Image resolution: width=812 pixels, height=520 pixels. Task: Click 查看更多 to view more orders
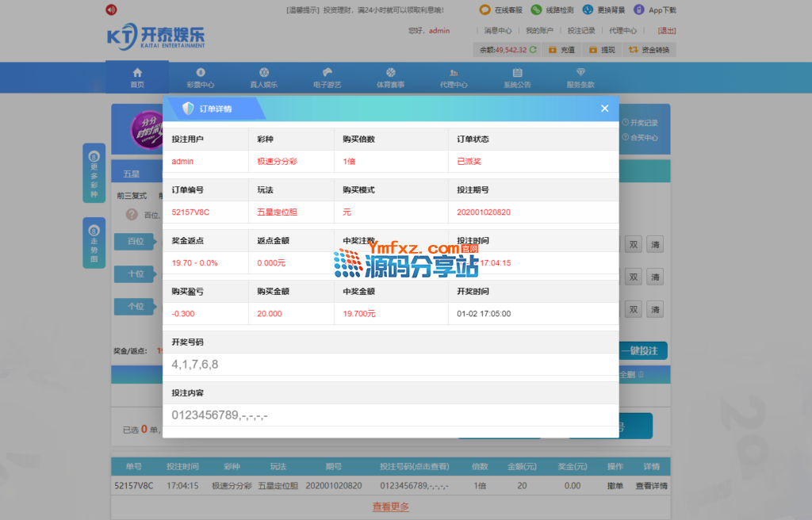pyautogui.click(x=391, y=507)
